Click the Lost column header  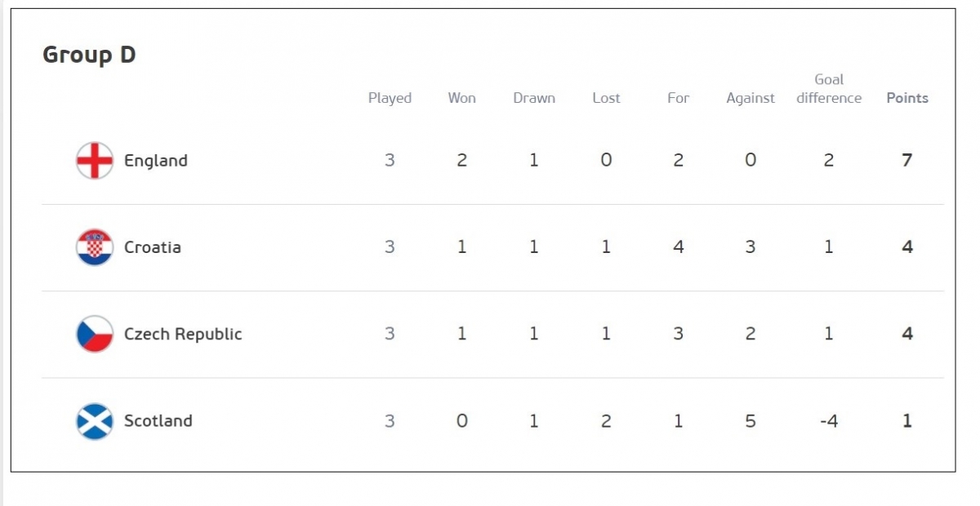point(606,98)
